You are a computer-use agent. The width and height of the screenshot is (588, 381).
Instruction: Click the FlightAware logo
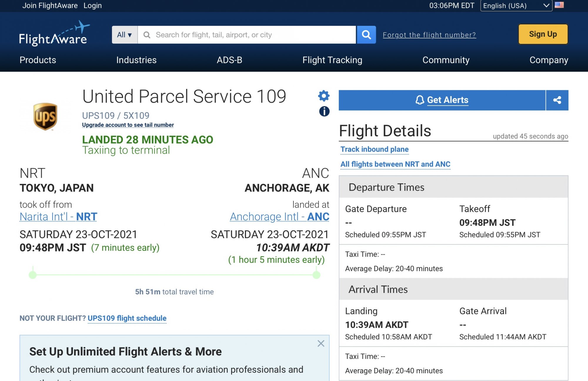[54, 34]
